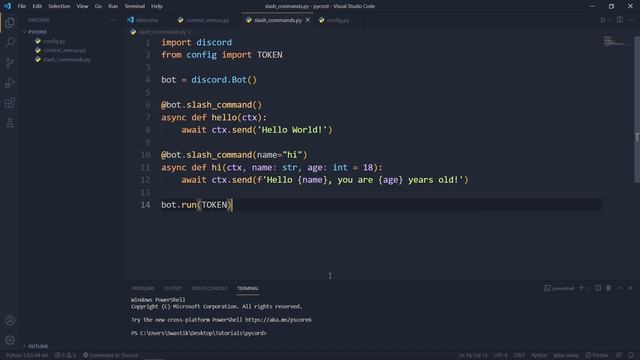Viewport: 640px width, 360px height.
Task: Click the terminal prompt input line
Action: (x=199, y=333)
